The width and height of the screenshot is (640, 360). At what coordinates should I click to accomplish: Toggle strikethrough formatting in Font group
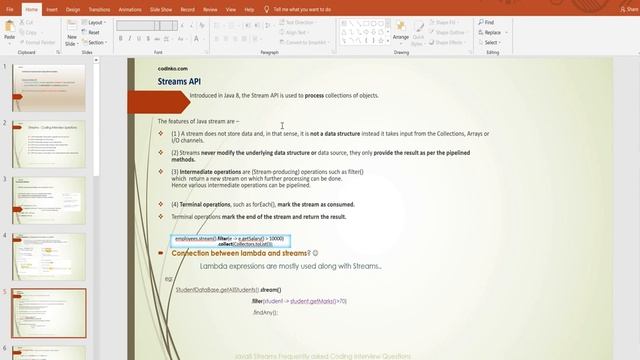[x=157, y=39]
